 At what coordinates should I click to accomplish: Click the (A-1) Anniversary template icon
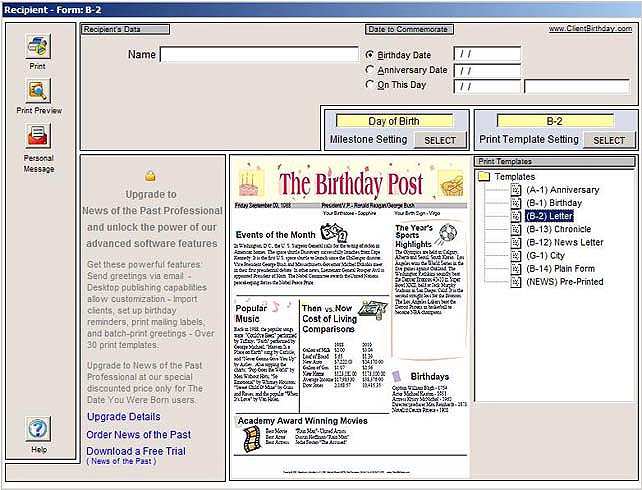516,190
